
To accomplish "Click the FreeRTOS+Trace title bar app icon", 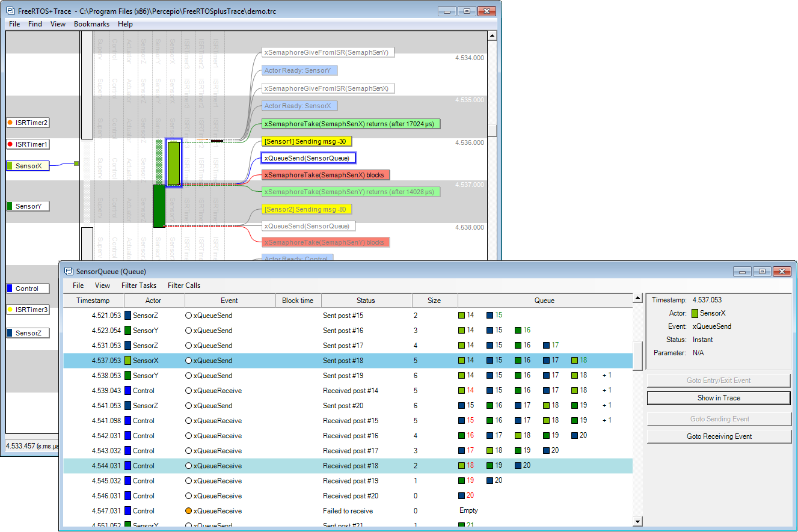I will point(10,11).
